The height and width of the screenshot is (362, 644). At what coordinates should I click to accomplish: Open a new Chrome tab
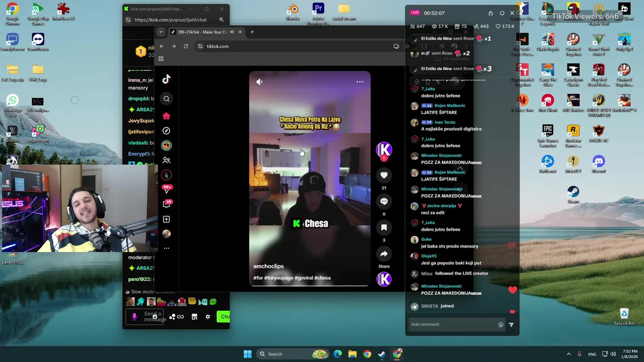[252, 32]
